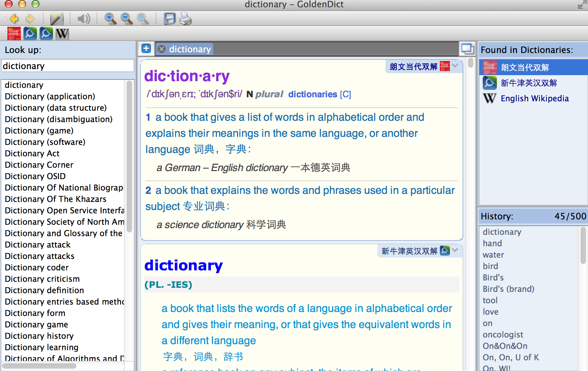Collapse the 新牛津英汉双解 article with its chevron
Screen dimensions: 588x371
(x=455, y=250)
